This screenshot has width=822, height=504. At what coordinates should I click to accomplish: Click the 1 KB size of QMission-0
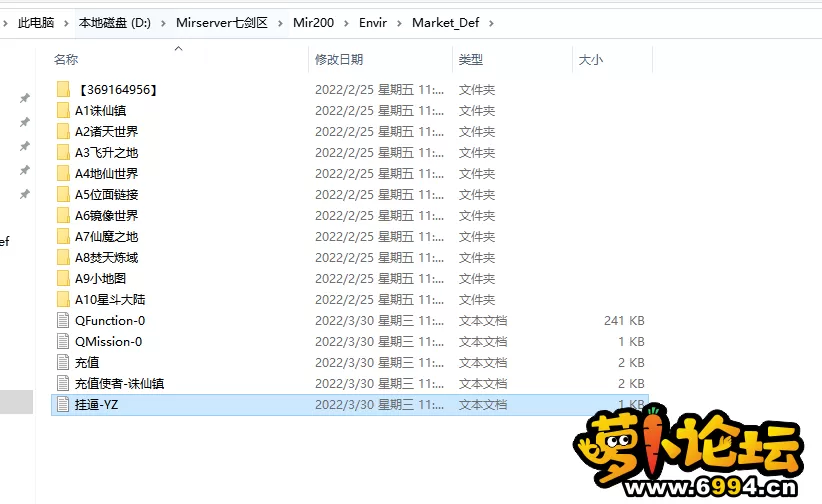point(631,341)
